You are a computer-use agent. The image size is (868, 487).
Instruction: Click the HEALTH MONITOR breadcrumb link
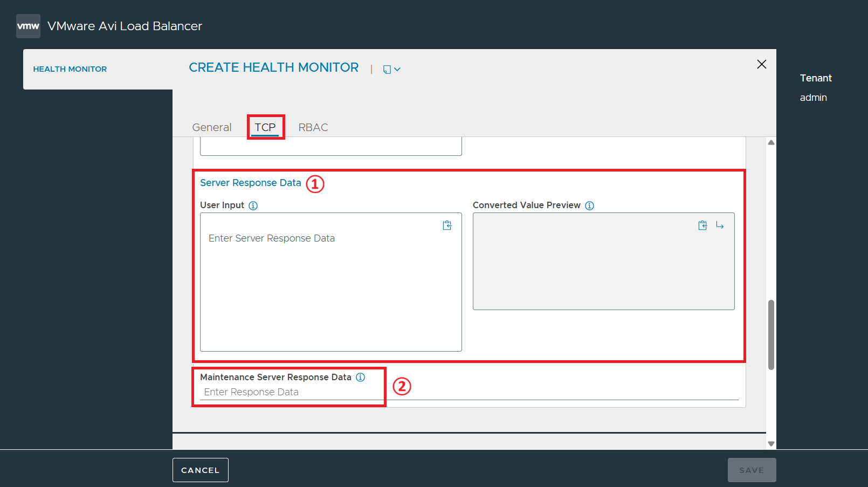[70, 69]
